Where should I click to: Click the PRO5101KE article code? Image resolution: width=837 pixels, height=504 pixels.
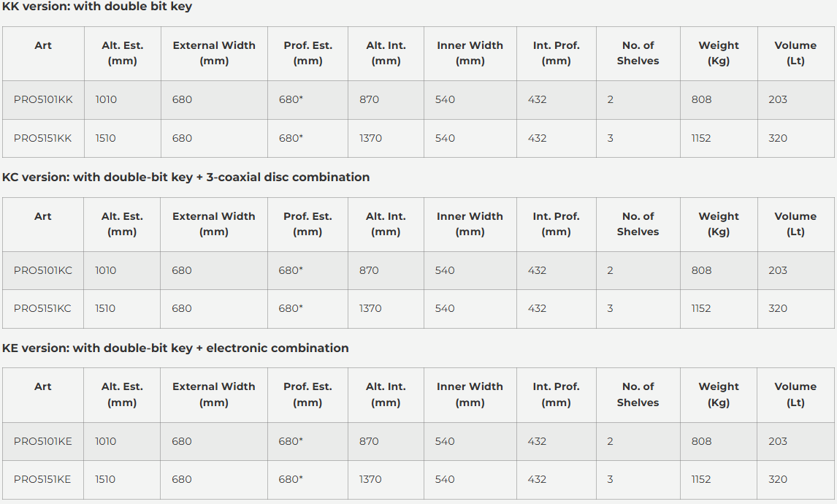42,441
